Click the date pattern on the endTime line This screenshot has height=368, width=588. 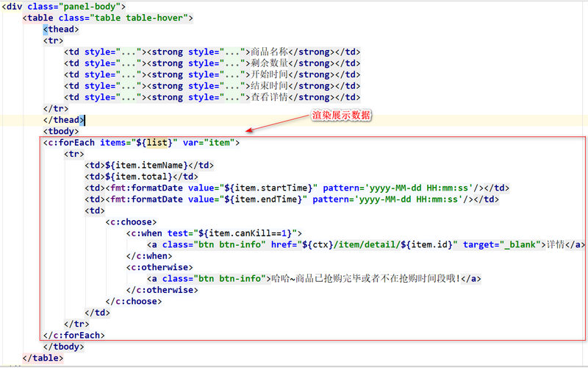point(409,199)
